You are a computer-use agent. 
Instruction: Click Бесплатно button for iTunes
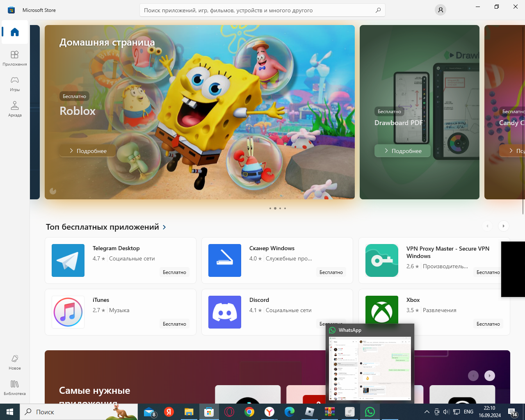coord(174,324)
